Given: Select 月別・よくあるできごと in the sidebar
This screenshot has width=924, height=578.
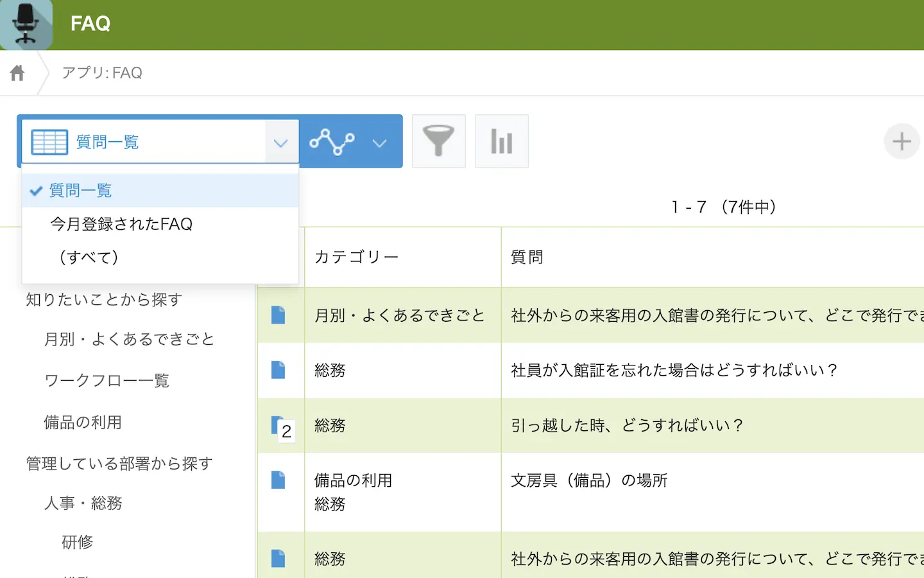Looking at the screenshot, I should point(129,339).
